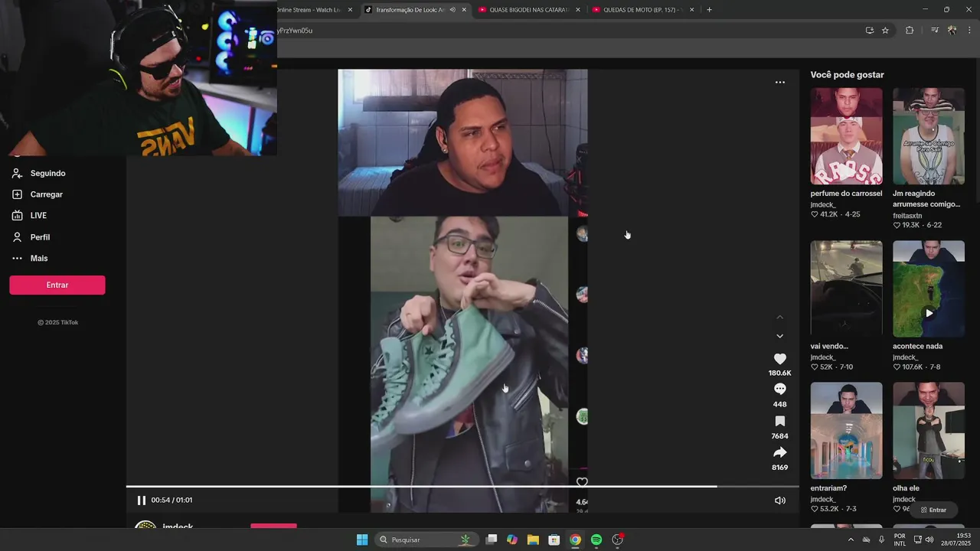Show hidden system tray icons
The width and height of the screenshot is (980, 551).
coord(850,540)
